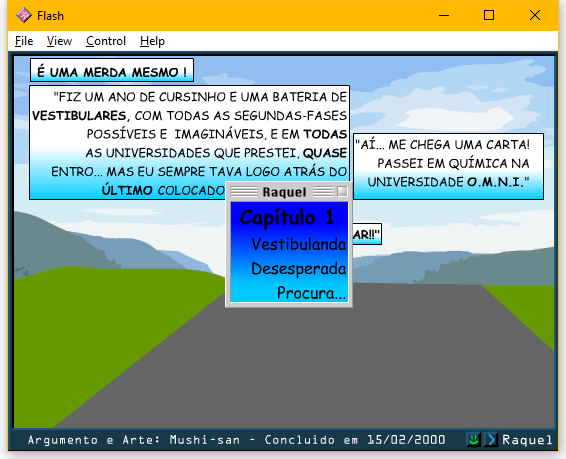The width and height of the screenshot is (566, 459).
Task: Click the right grip lines of Raquel title bar
Action: pyautogui.click(x=323, y=192)
